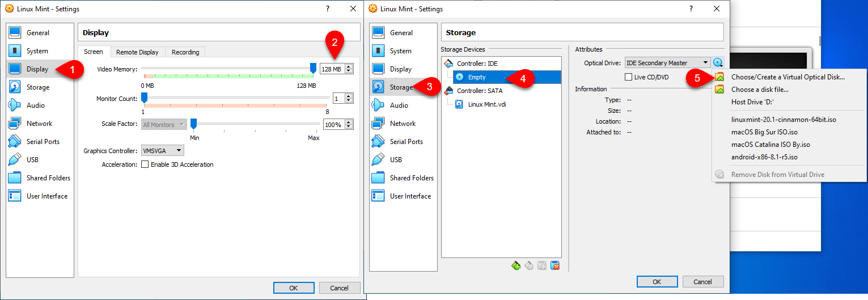Select Host Drive 'D:' menu entry
This screenshot has width=868, height=300.
click(788, 102)
